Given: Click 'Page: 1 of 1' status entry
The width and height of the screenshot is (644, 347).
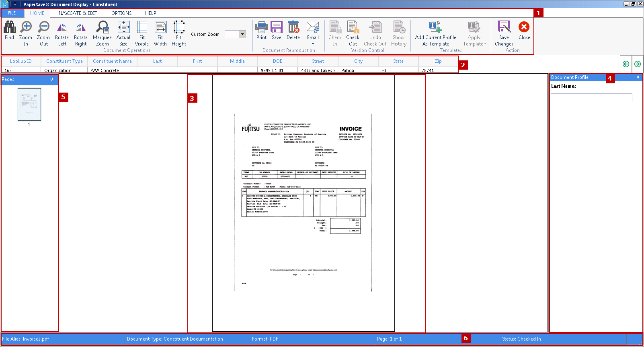Looking at the screenshot, I should click(389, 339).
